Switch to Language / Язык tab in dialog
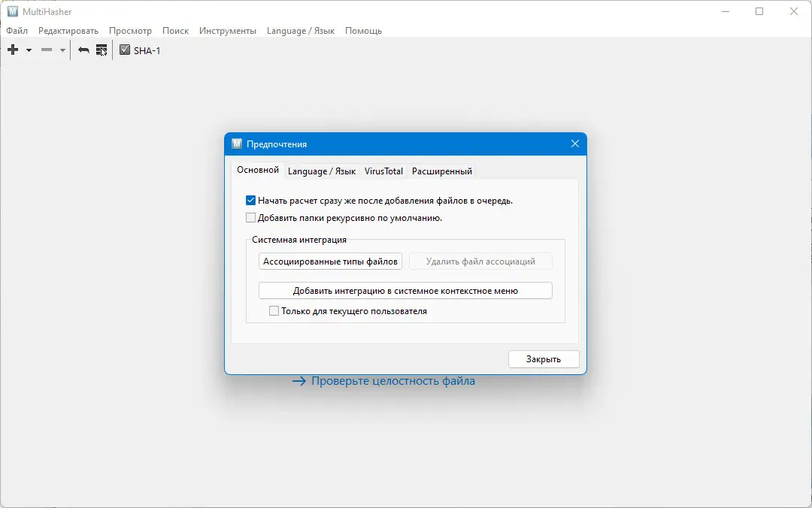This screenshot has width=812, height=508. (x=322, y=171)
